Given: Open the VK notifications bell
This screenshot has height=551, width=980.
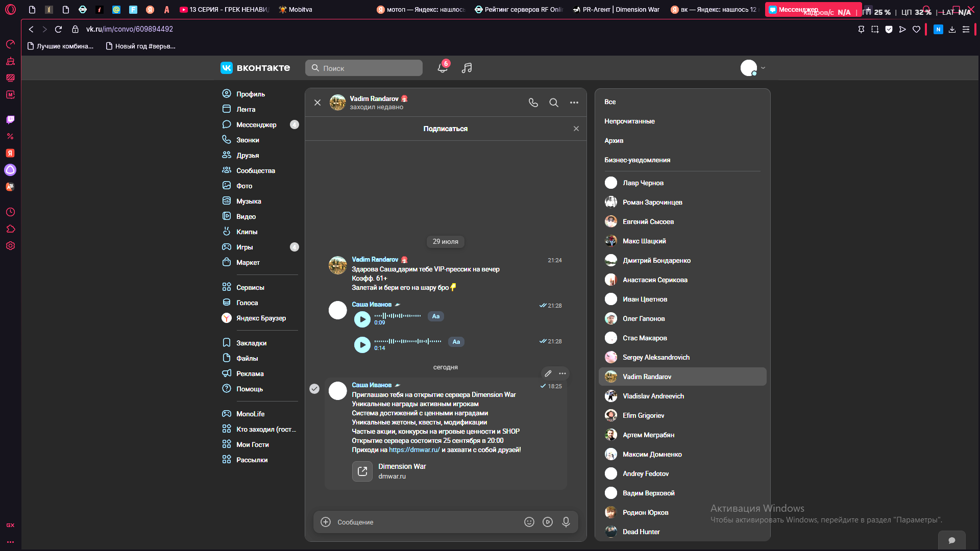Looking at the screenshot, I should point(443,68).
